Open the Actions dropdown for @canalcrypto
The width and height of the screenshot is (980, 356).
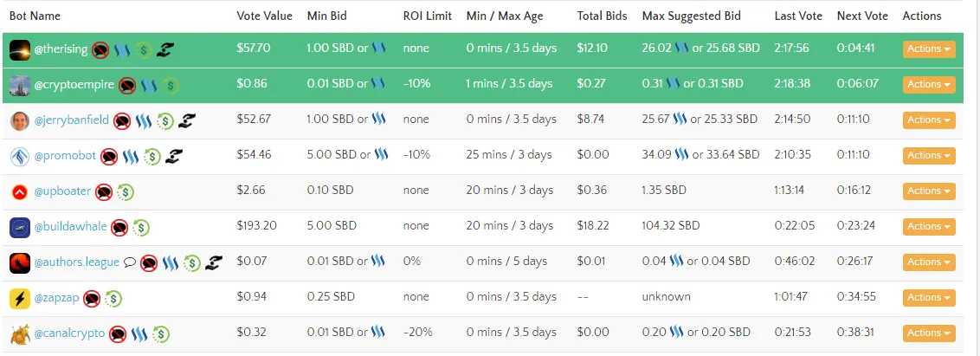[x=929, y=333]
